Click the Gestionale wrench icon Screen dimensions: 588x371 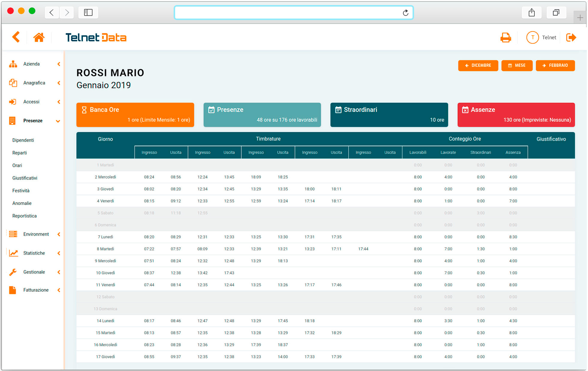13,272
